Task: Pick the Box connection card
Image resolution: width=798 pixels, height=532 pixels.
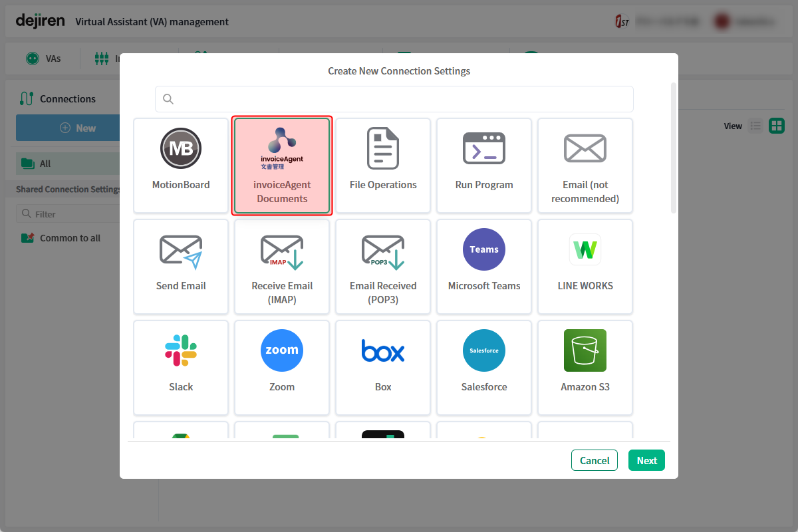Action: 383,368
